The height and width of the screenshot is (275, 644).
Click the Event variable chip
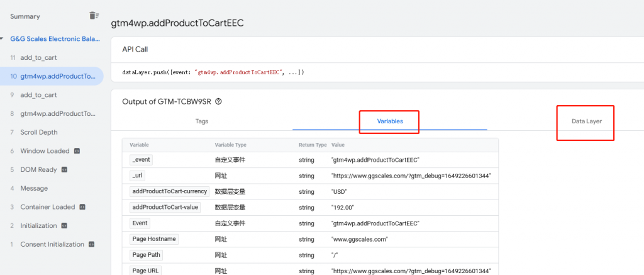pos(140,223)
